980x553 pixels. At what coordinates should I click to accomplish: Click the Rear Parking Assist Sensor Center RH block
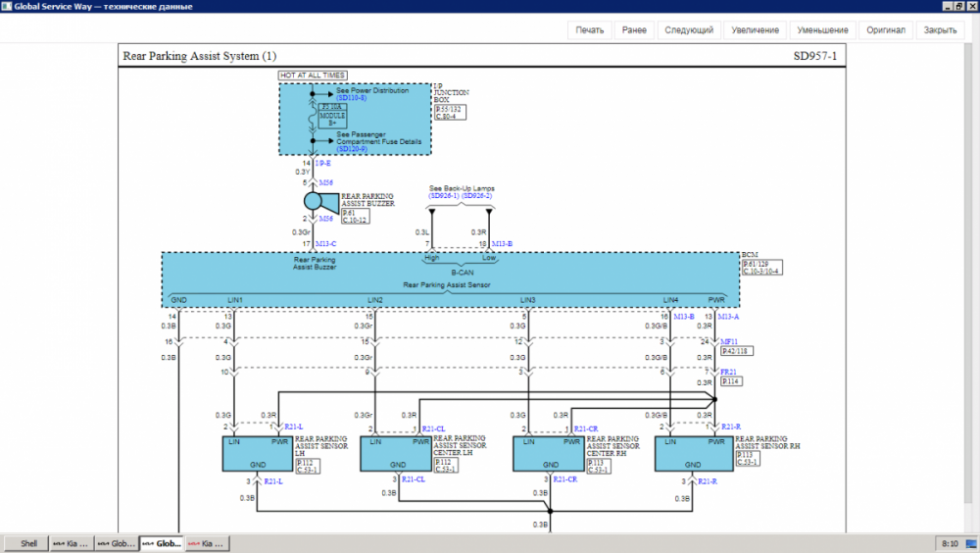(550, 454)
